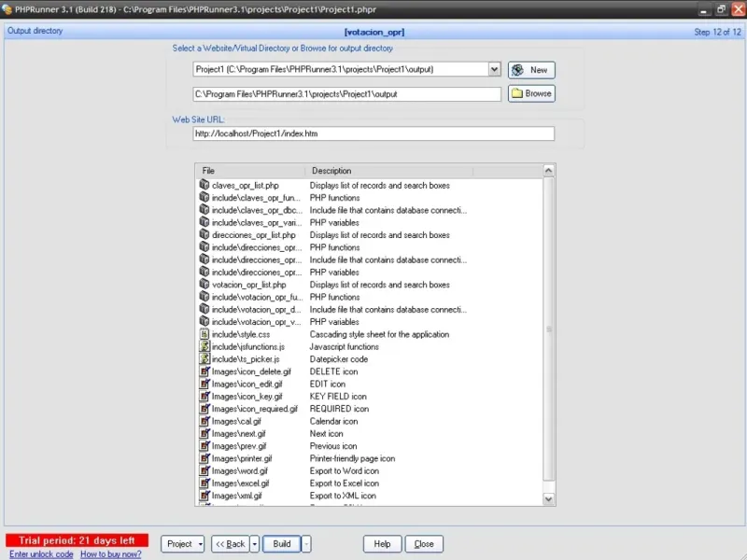Click the file list vertical scrollbar track
The image size is (747, 560).
click(x=548, y=333)
